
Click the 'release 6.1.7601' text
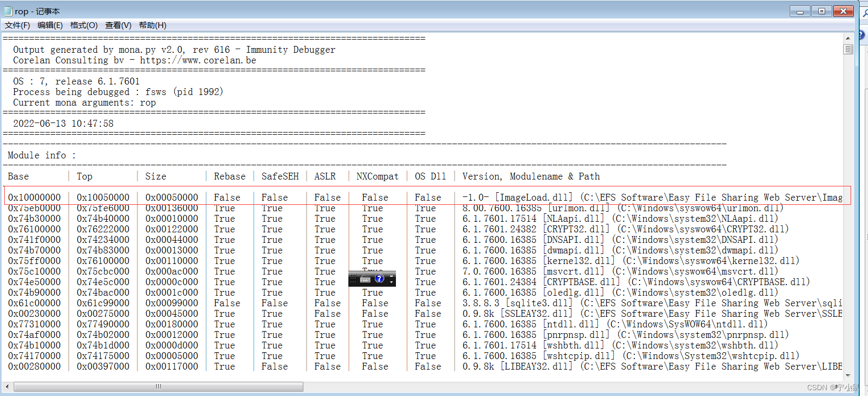pos(98,81)
